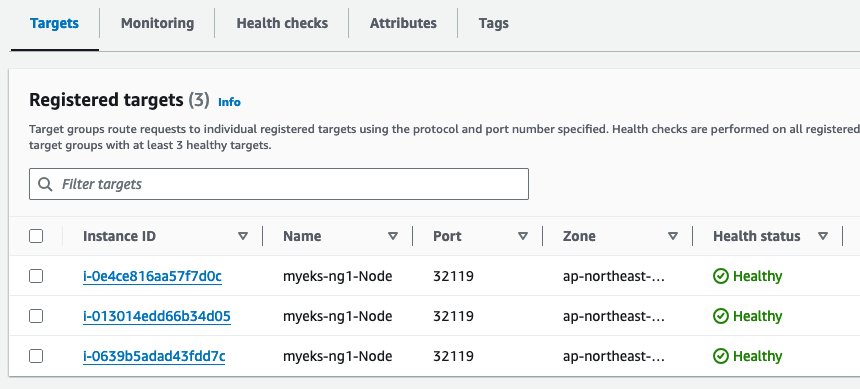Open the Tags tab

494,24
